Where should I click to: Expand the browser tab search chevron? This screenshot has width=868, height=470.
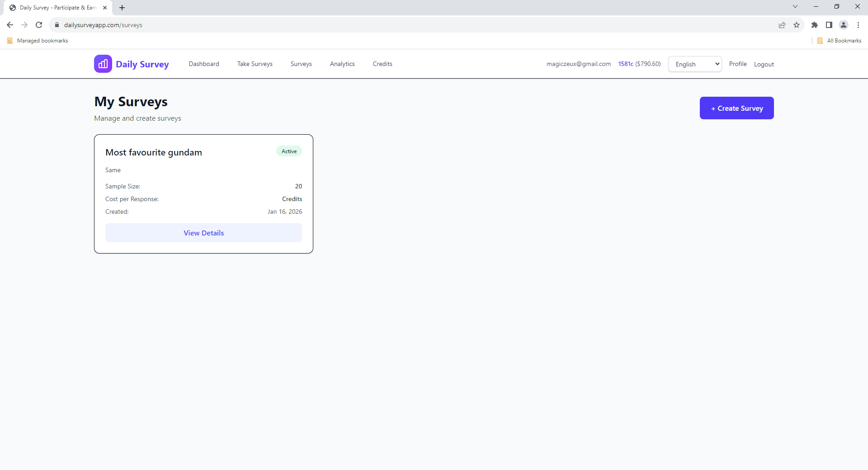(795, 6)
